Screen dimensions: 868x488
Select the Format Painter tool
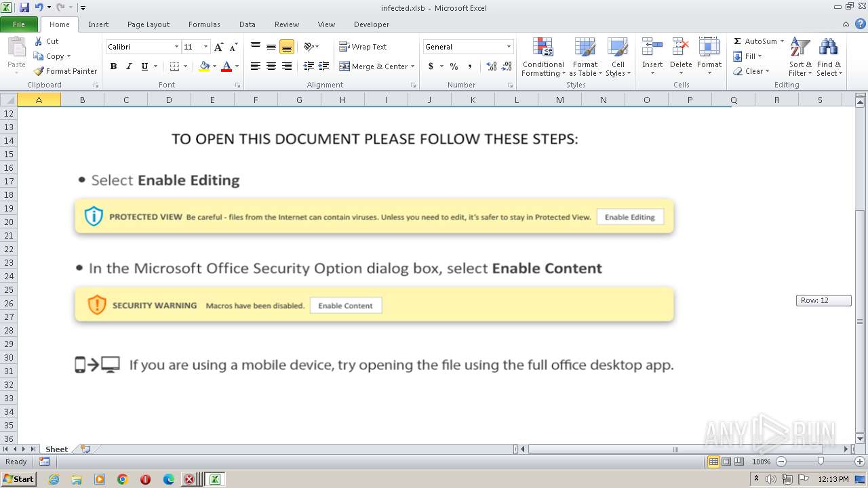66,71
